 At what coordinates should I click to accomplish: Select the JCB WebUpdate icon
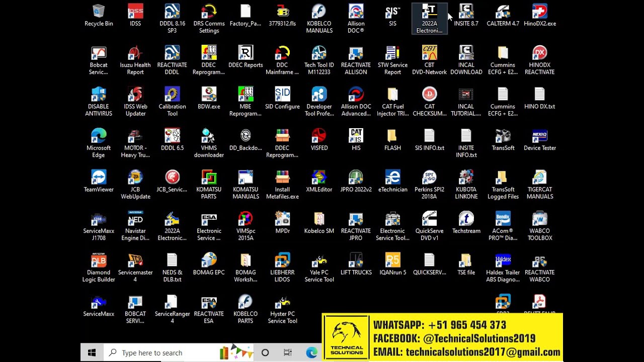click(135, 185)
